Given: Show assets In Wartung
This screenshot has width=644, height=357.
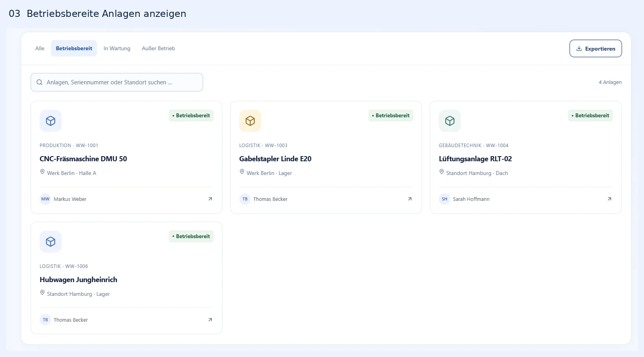Looking at the screenshot, I should click(117, 48).
